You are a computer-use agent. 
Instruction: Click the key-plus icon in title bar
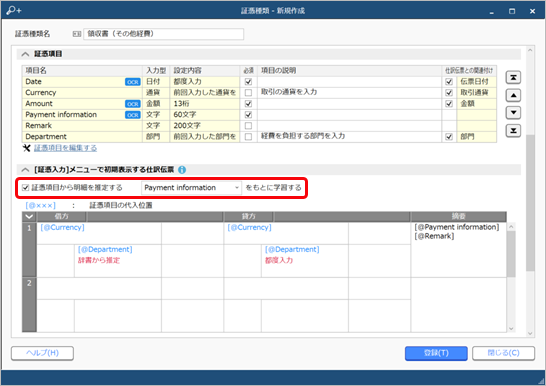tap(14, 11)
